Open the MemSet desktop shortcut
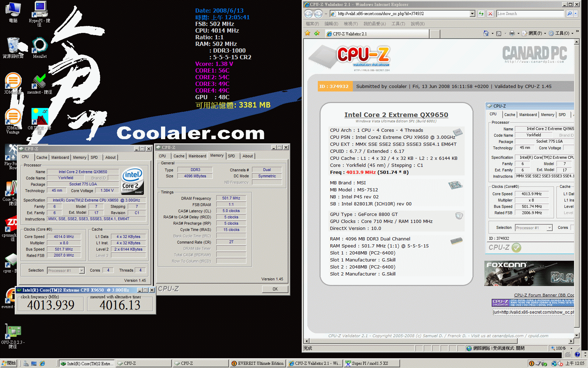This screenshot has height=368, width=588. 40,48
